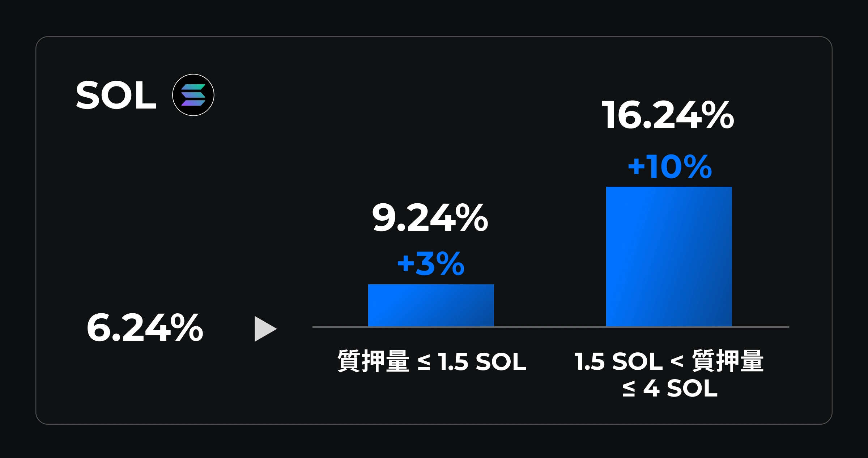Image resolution: width=868 pixels, height=458 pixels.
Task: Click the gray right-pointing triangle arrow
Action: [x=265, y=329]
